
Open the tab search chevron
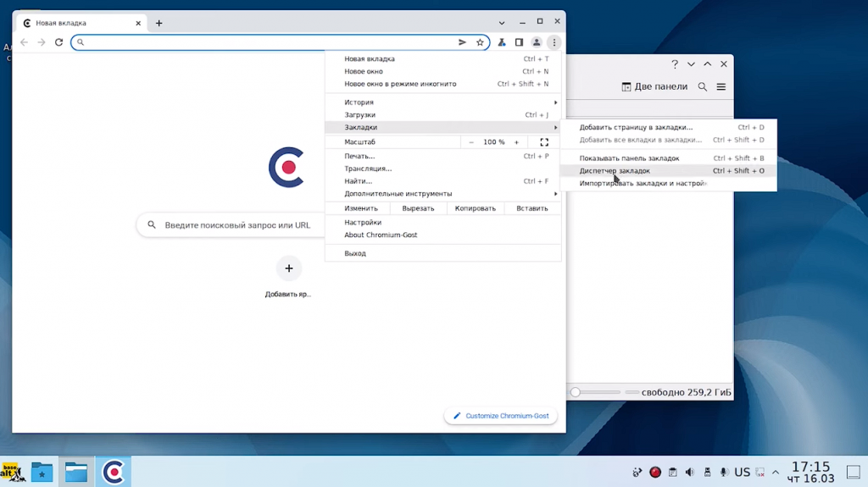[502, 23]
